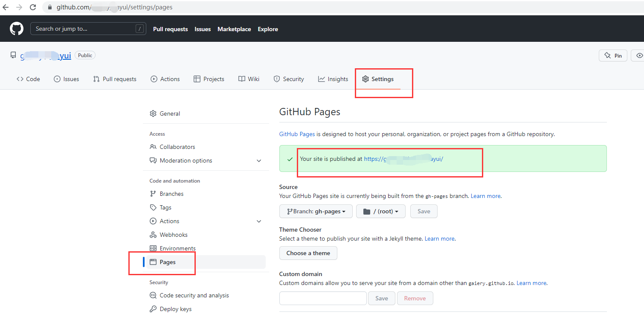644x317 pixels.
Task: Open the Code tab
Action: pos(28,79)
